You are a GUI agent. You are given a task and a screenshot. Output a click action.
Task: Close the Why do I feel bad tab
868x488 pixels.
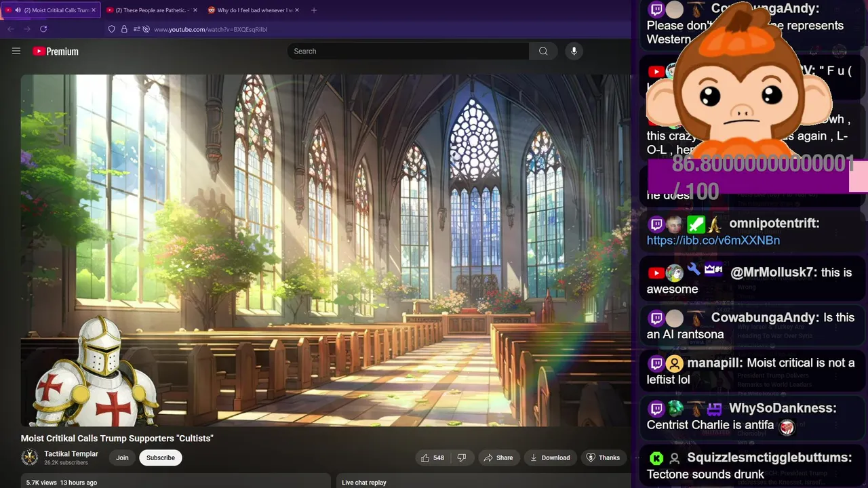pyautogui.click(x=297, y=10)
